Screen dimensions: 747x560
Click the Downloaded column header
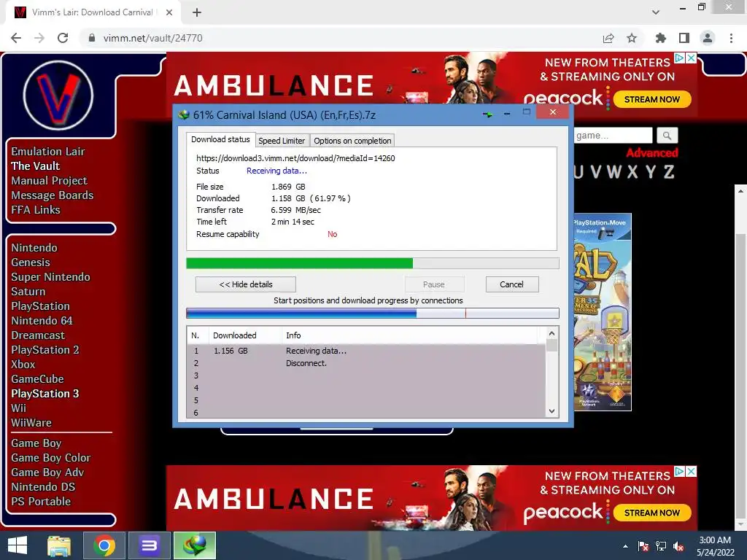pyautogui.click(x=245, y=335)
